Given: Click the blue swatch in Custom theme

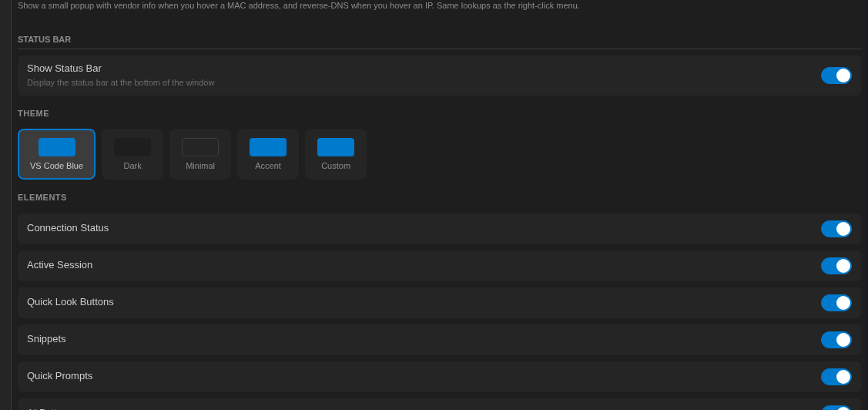Looking at the screenshot, I should pos(336,147).
